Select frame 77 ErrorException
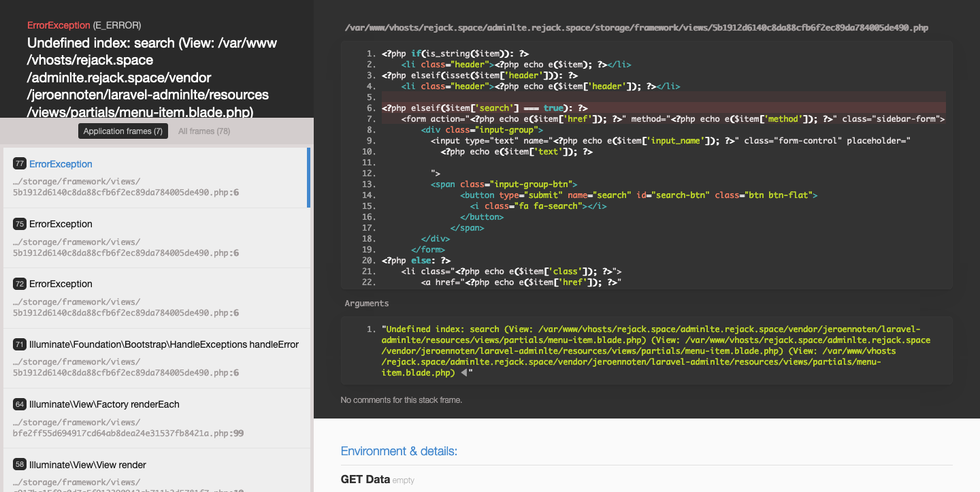 156,178
